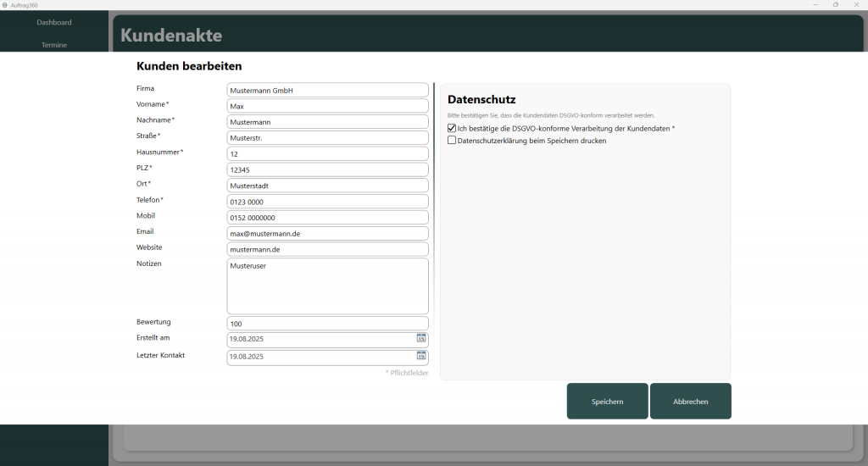Open calendar picker for Letzter Kontakt
This screenshot has height=466, width=868.
click(x=421, y=356)
